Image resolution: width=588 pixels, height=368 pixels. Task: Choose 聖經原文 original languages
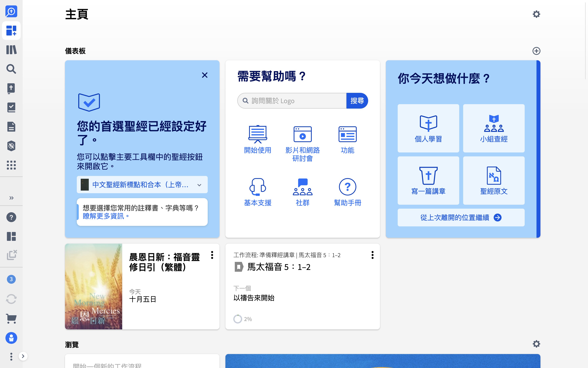pos(494,180)
